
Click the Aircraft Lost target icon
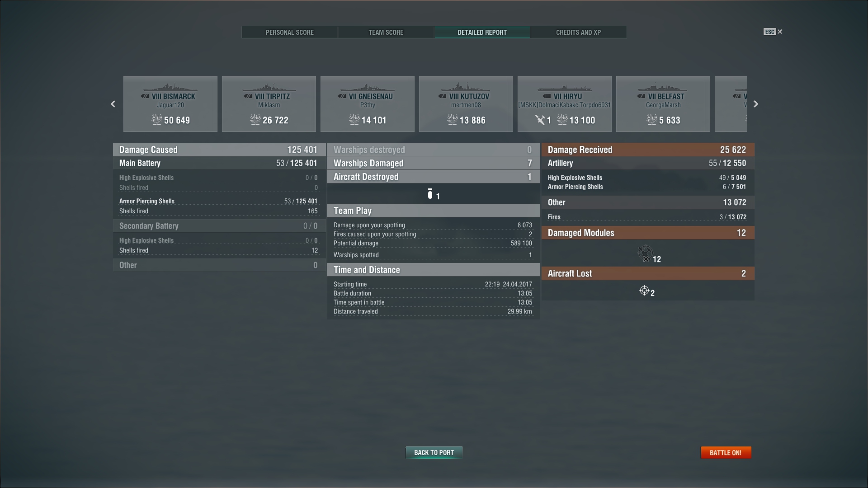point(644,291)
